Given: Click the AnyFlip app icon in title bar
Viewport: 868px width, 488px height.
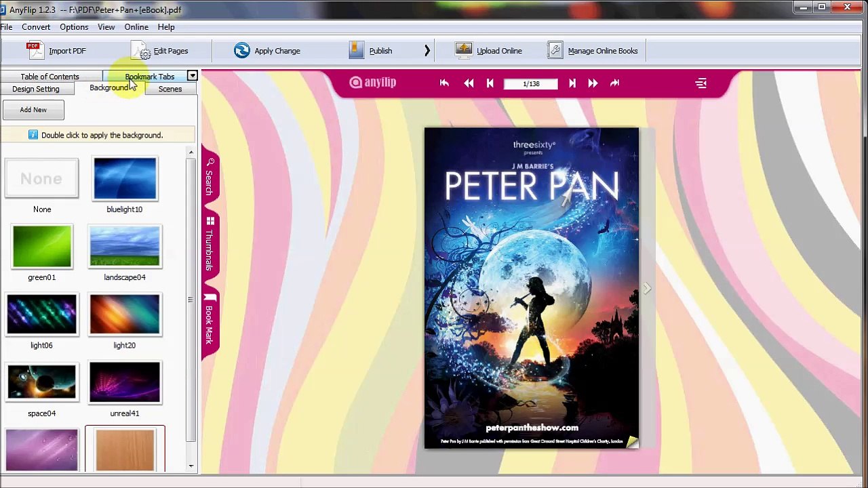Looking at the screenshot, I should click(x=3, y=9).
